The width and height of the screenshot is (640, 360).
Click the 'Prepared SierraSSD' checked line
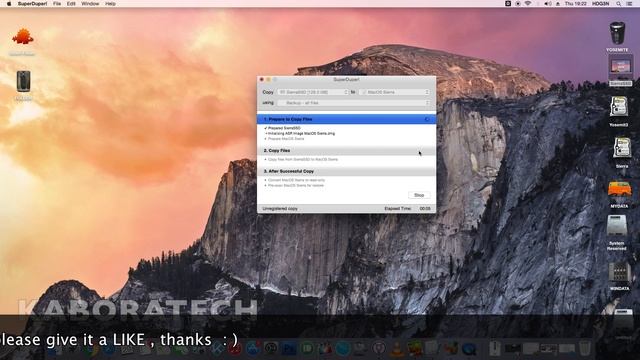[x=283, y=128]
